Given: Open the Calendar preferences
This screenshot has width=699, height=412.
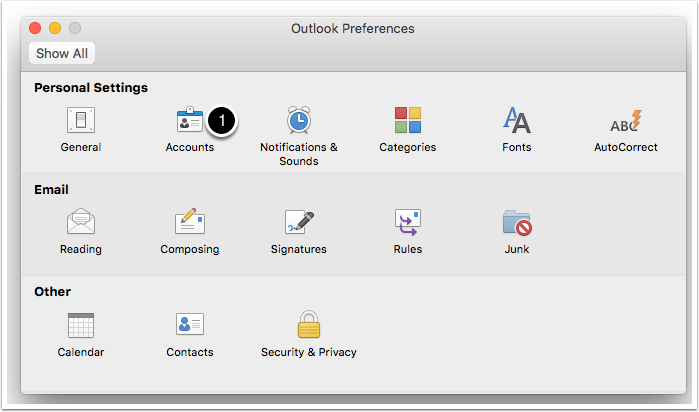Looking at the screenshot, I should [80, 326].
